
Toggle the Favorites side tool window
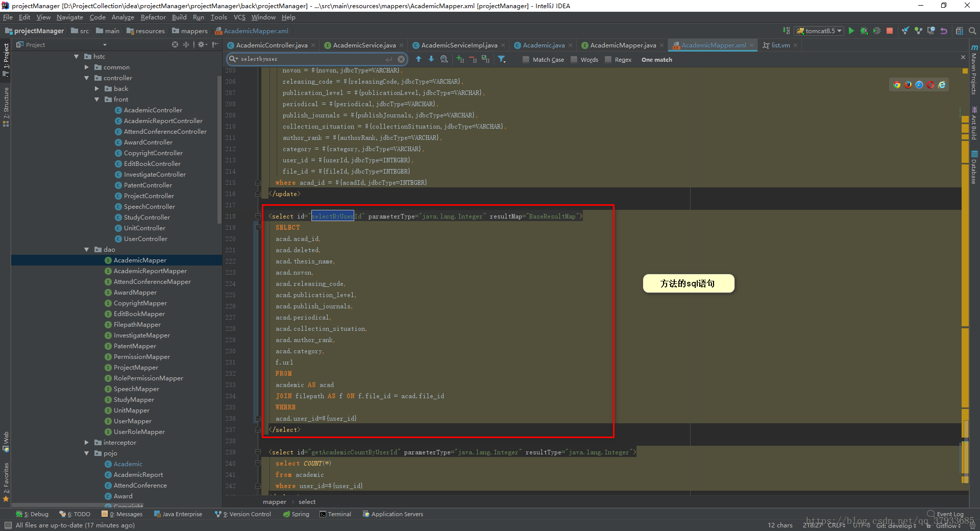coord(6,482)
